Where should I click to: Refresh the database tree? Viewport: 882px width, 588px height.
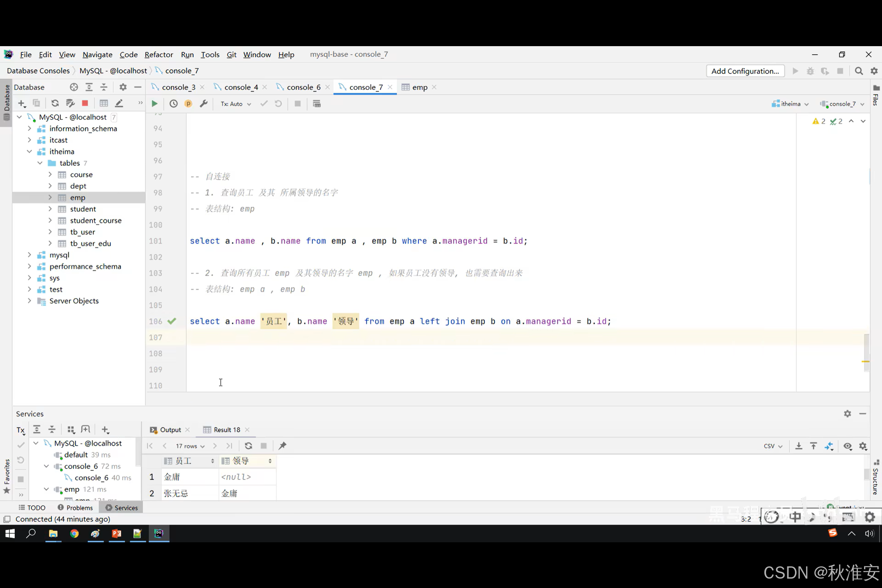click(55, 103)
